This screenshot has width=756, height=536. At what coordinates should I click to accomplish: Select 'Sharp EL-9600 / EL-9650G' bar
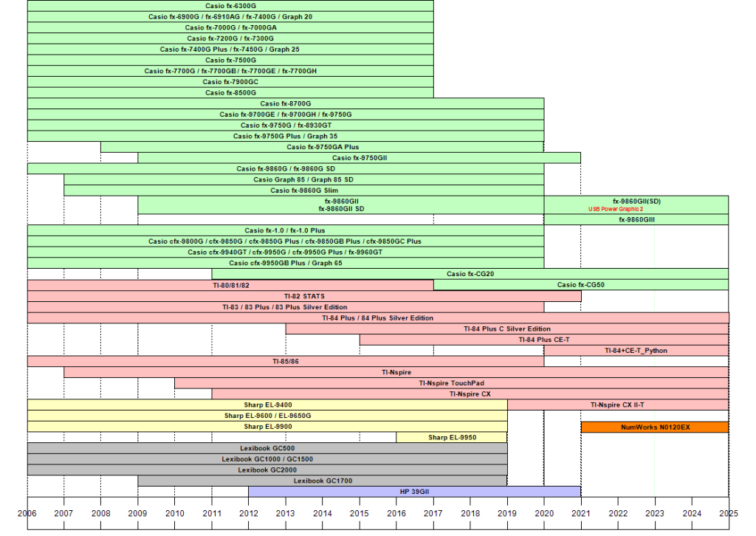267,416
